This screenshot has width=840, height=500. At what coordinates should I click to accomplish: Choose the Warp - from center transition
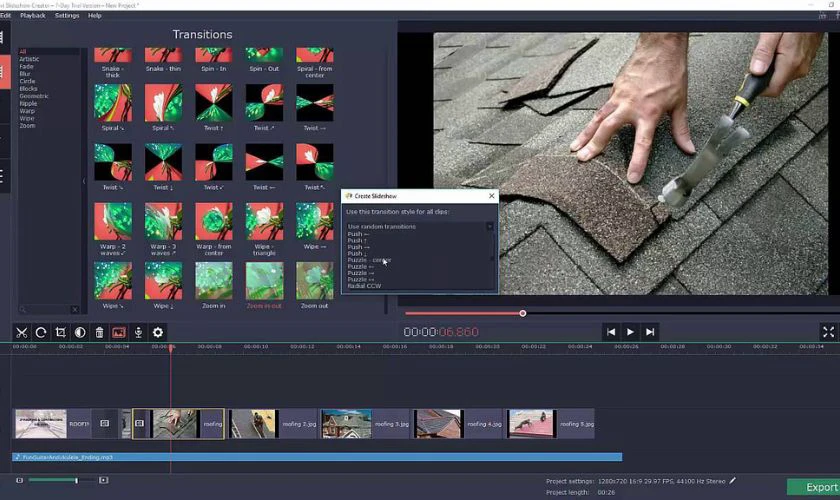coord(213,221)
